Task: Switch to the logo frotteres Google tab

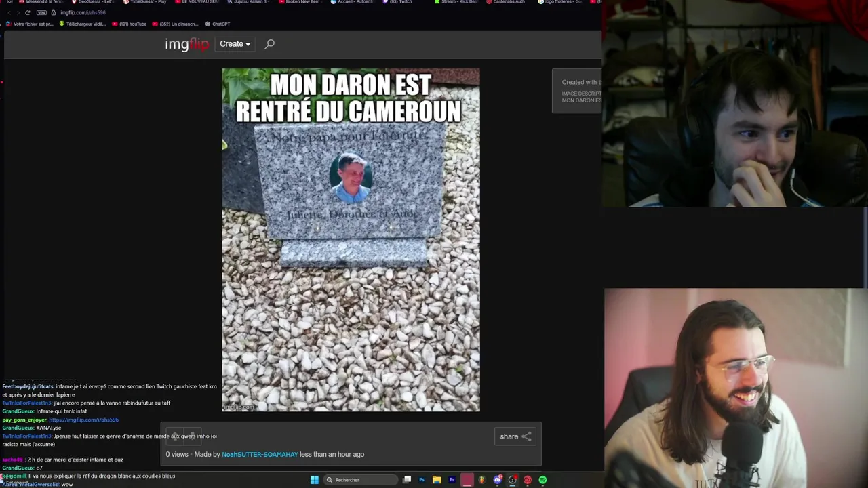Action: point(560,2)
